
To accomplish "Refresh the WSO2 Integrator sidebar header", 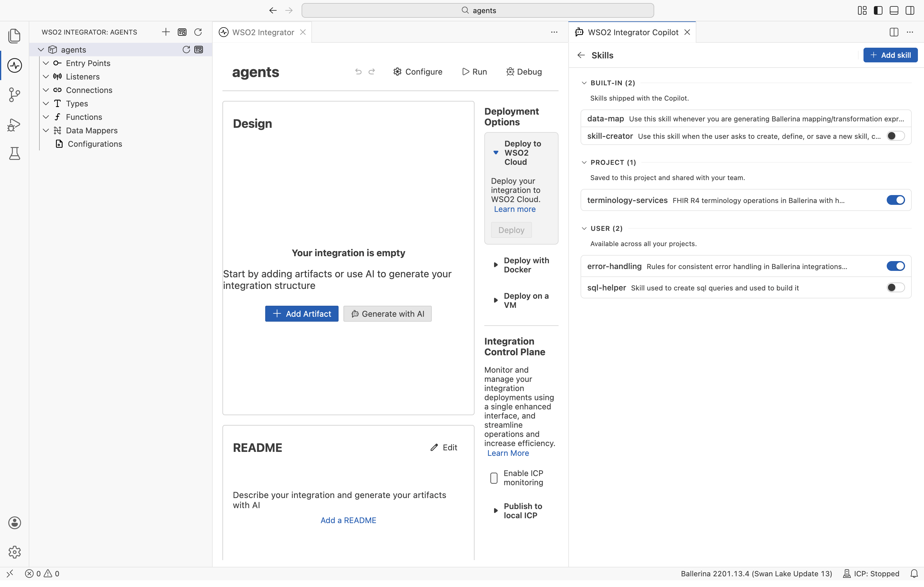I will pyautogui.click(x=198, y=32).
